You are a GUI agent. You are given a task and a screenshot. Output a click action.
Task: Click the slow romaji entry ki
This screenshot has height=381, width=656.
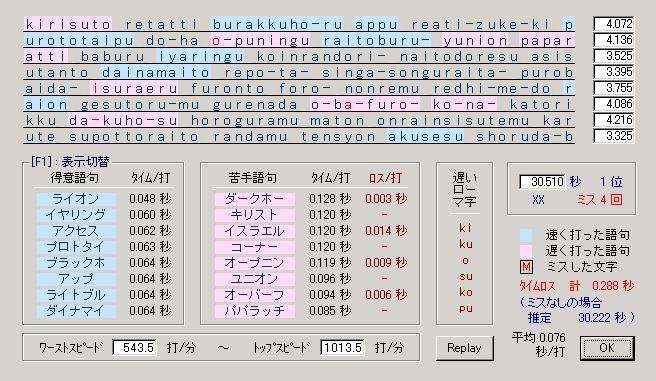click(x=465, y=228)
